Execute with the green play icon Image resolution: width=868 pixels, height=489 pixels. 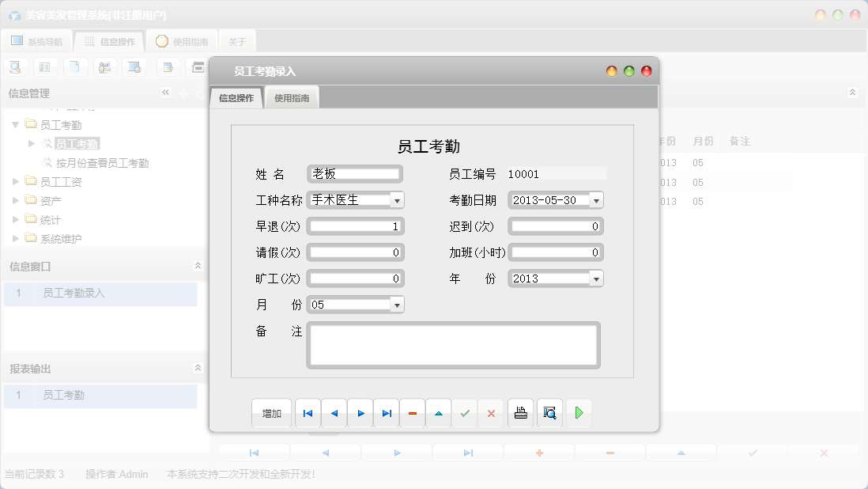point(579,412)
